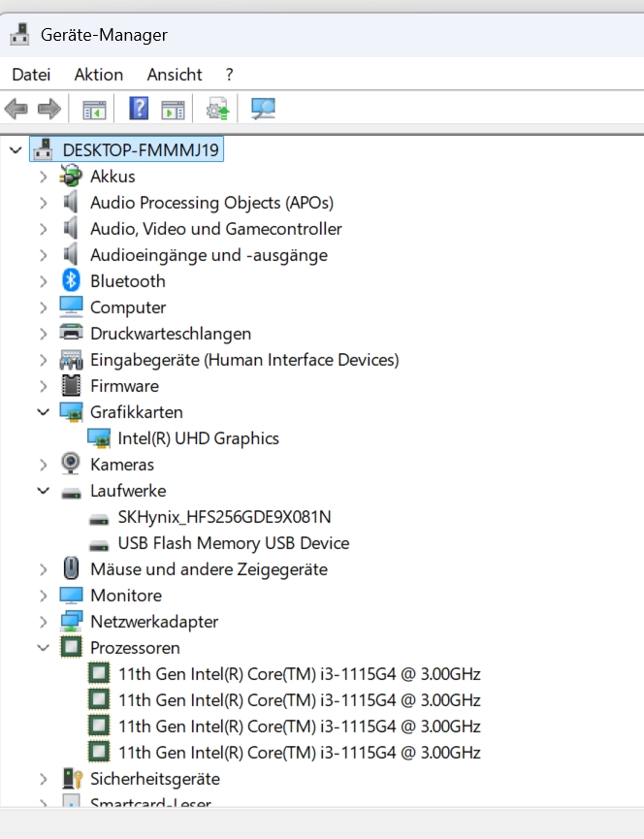The width and height of the screenshot is (644, 839).
Task: Collapse the Laufwerke category
Action: (44, 491)
